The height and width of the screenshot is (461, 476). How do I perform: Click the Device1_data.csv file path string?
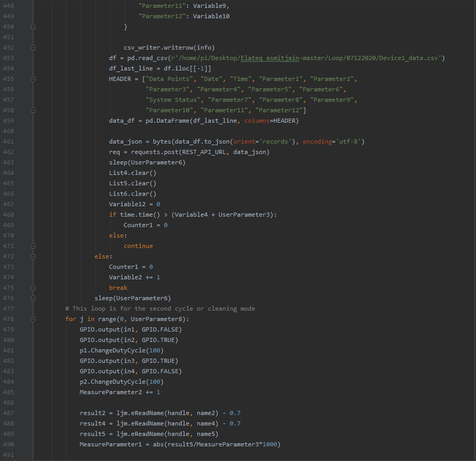(x=306, y=58)
